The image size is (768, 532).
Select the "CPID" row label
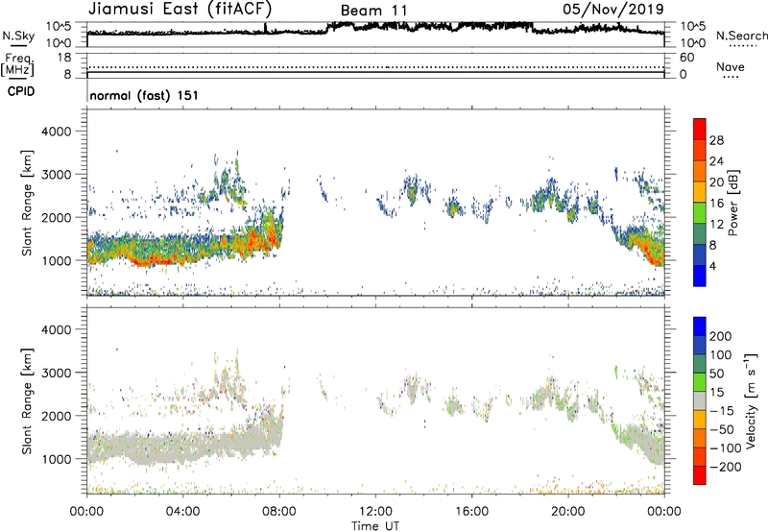(x=21, y=91)
